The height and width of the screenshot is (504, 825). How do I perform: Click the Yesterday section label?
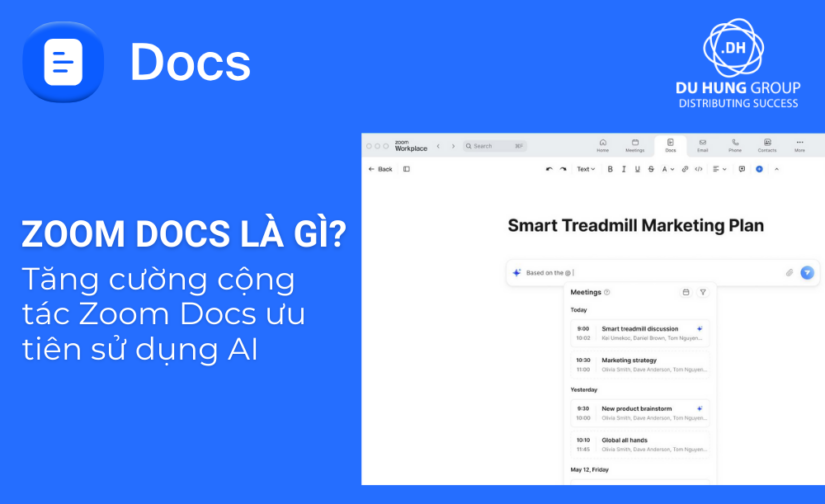pyautogui.click(x=584, y=390)
